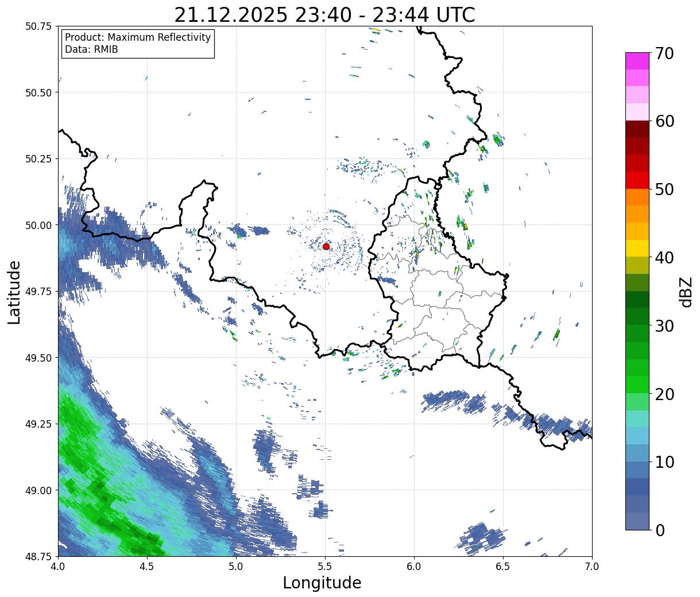The image size is (700, 597).
Task: Click the yellow swatch just above 40 dBZ
Action: click(x=637, y=248)
